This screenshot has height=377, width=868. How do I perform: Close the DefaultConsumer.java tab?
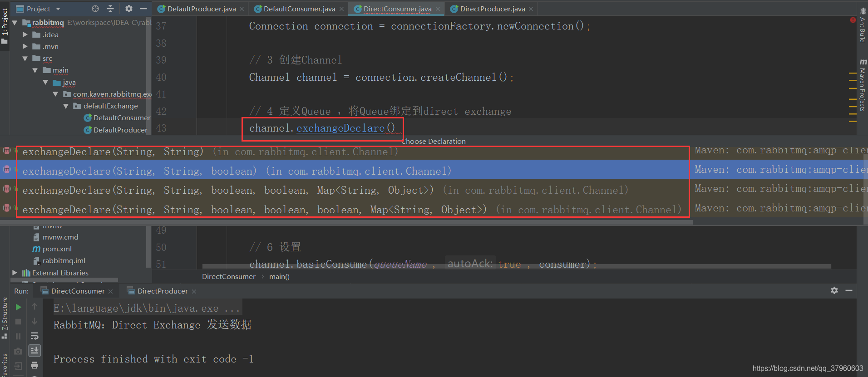pyautogui.click(x=341, y=9)
